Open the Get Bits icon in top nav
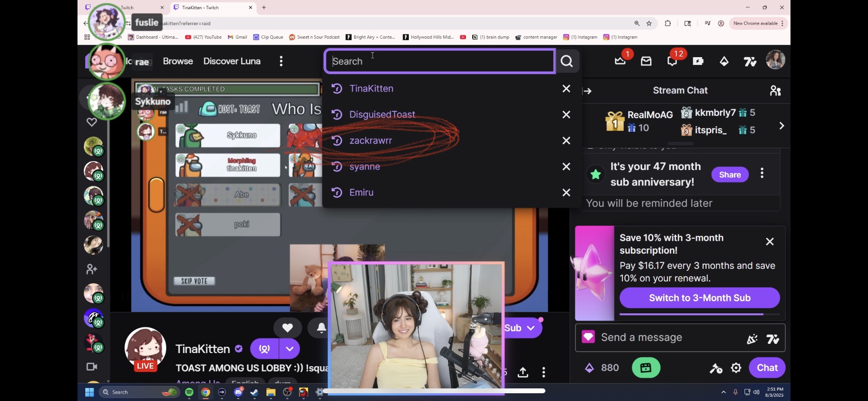This screenshot has width=868, height=401. 724,61
